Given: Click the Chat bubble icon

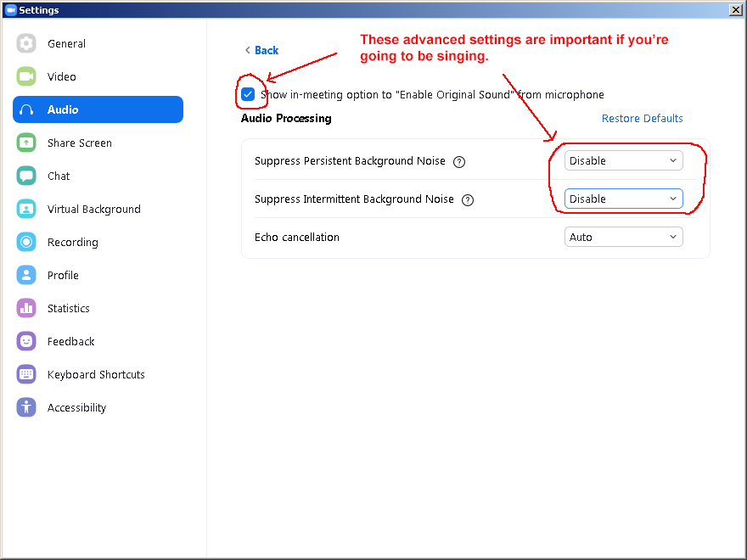Looking at the screenshot, I should point(26,176).
